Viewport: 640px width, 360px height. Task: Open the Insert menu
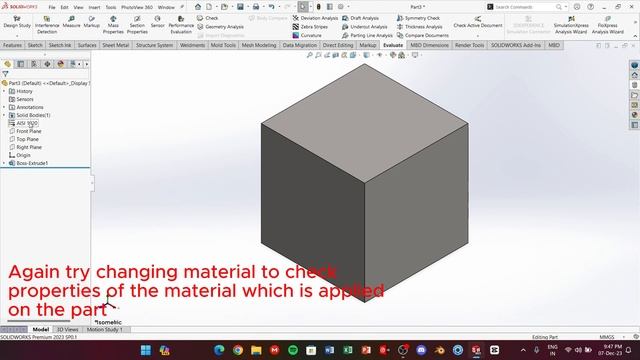tap(94, 7)
